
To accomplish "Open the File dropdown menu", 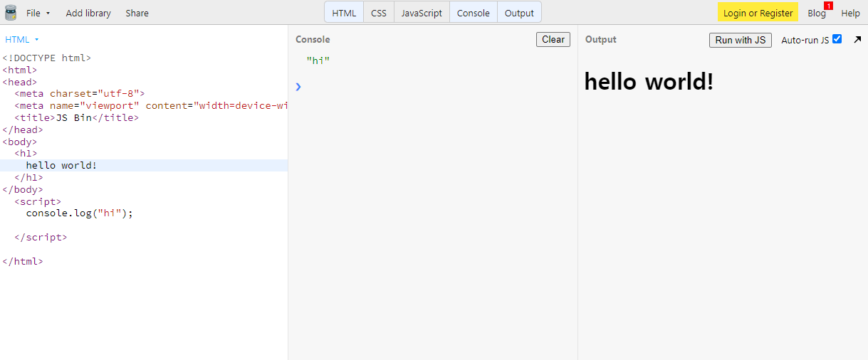I will (38, 13).
